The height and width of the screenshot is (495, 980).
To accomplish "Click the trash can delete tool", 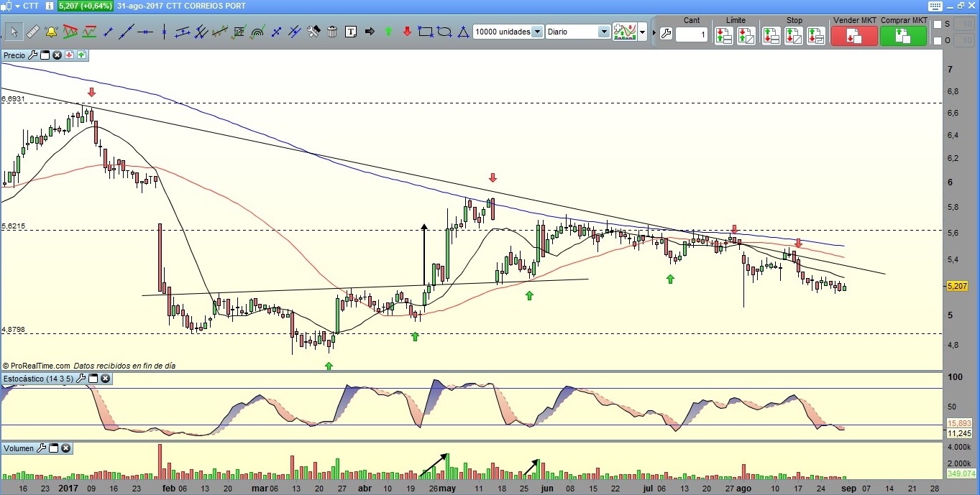I will [x=332, y=32].
